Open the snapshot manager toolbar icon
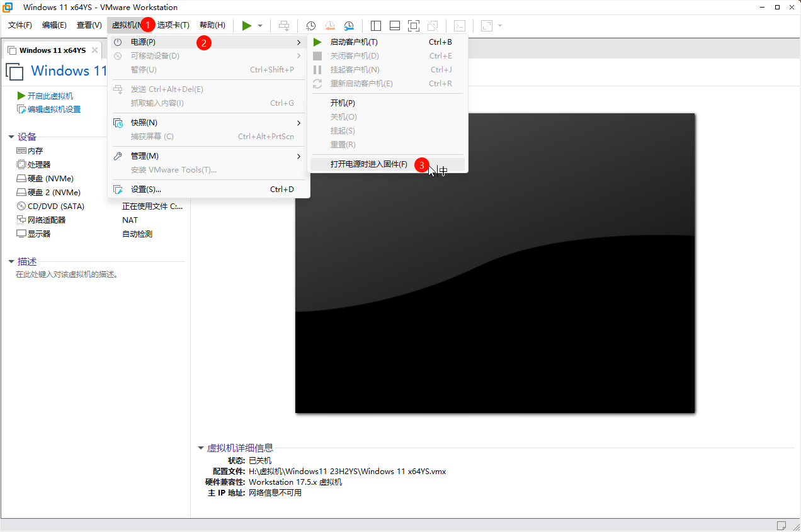 tap(349, 25)
